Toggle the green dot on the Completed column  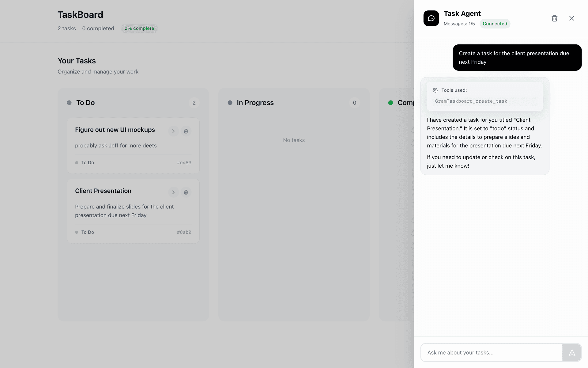390,103
